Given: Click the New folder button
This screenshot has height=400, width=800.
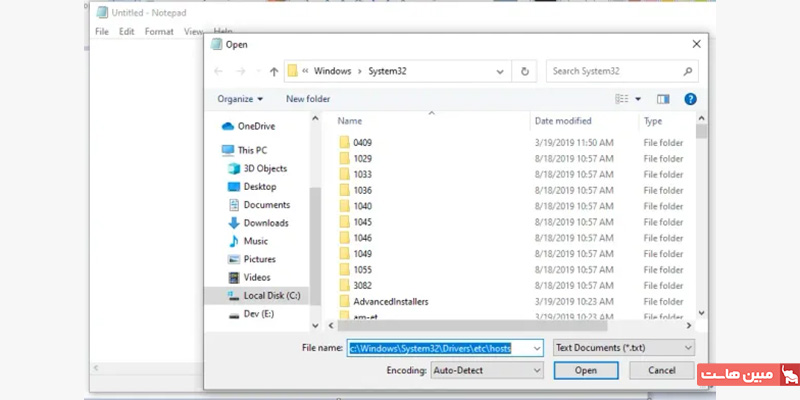Looking at the screenshot, I should click(x=308, y=99).
